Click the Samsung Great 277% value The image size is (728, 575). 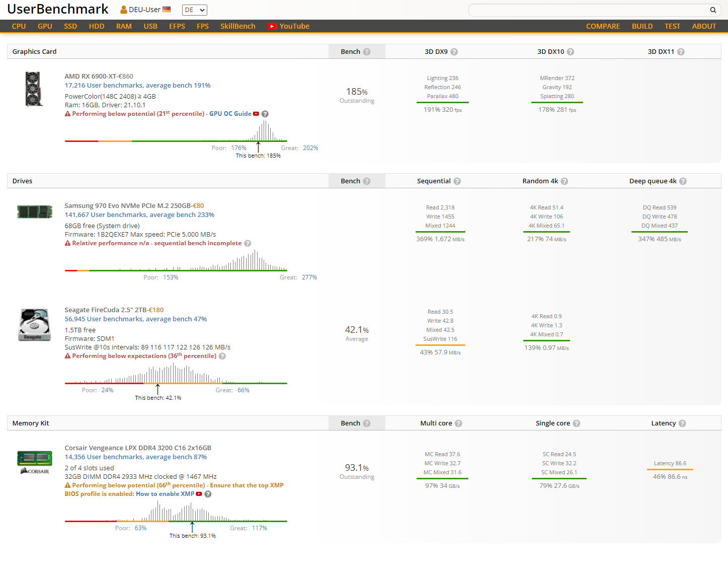(309, 277)
